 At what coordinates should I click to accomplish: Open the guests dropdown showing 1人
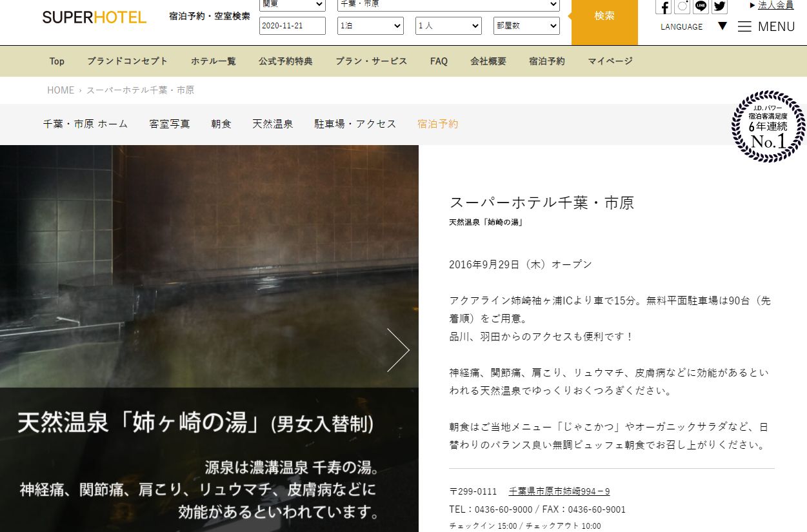coord(448,26)
